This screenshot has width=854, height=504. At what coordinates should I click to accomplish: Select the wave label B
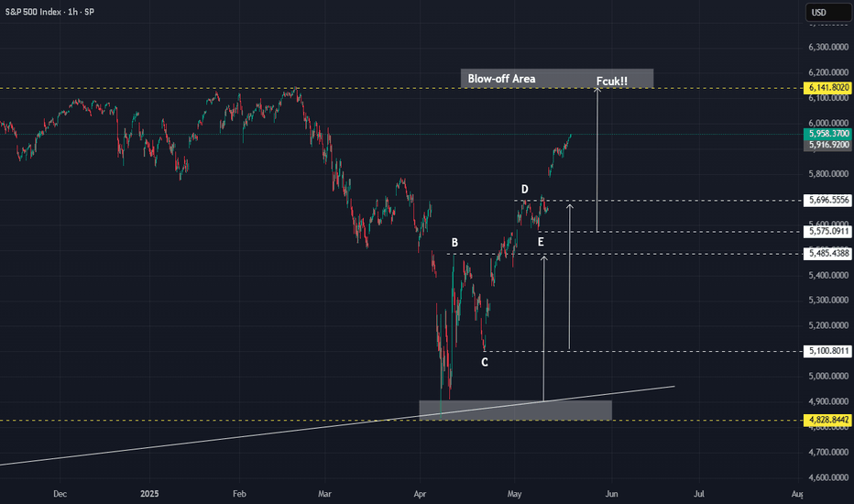(x=454, y=243)
